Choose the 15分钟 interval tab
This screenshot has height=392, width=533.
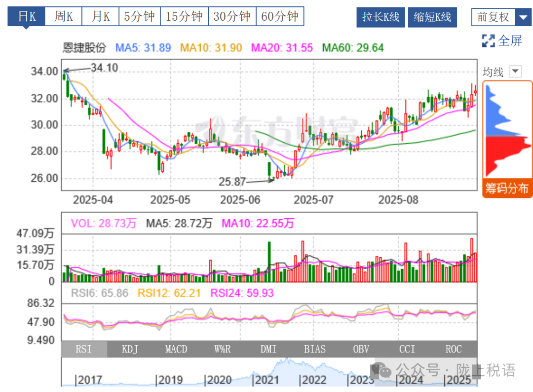coord(184,17)
